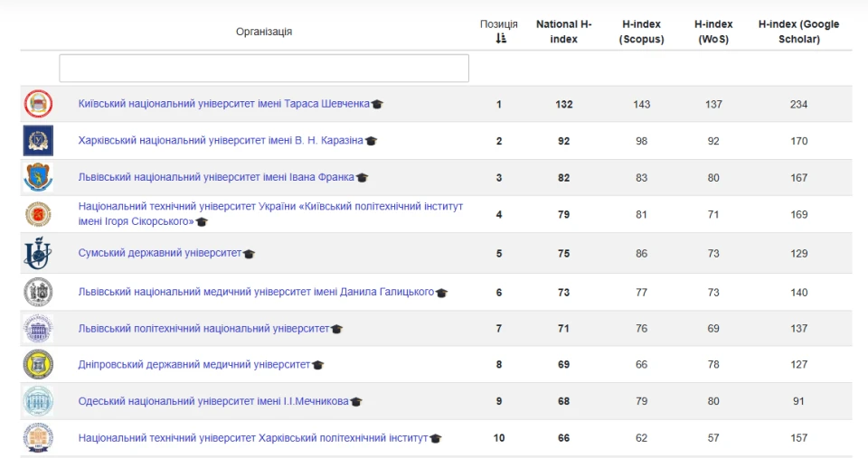Click the Kyiv Polytechnic Institute Sikorsky logo
This screenshot has height=458, width=868.
(38, 214)
